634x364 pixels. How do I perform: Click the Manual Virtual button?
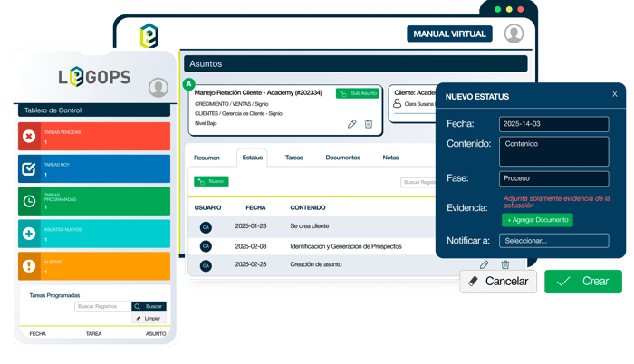[x=450, y=34]
